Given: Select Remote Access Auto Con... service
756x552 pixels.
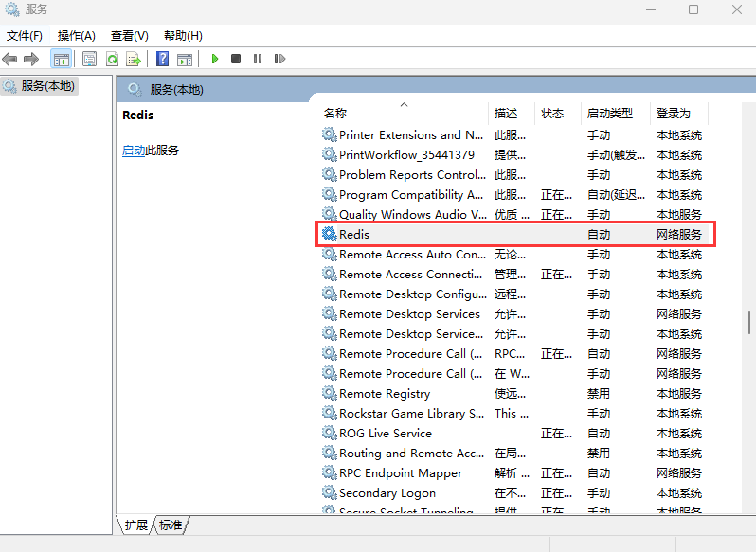Looking at the screenshot, I should [x=412, y=255].
